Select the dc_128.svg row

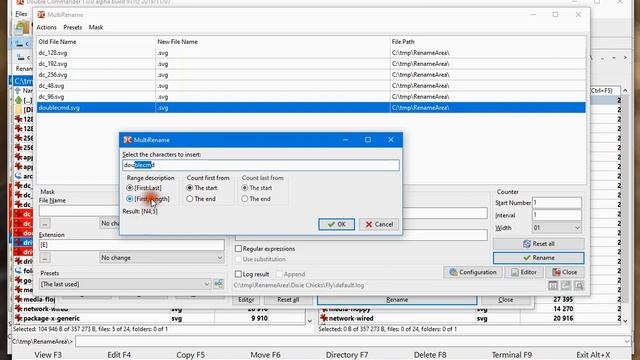[311, 53]
